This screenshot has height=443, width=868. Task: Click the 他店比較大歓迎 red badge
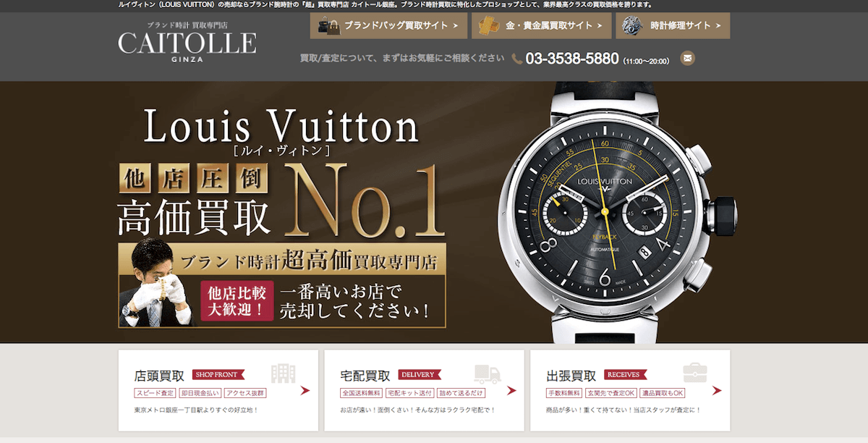pos(237,300)
